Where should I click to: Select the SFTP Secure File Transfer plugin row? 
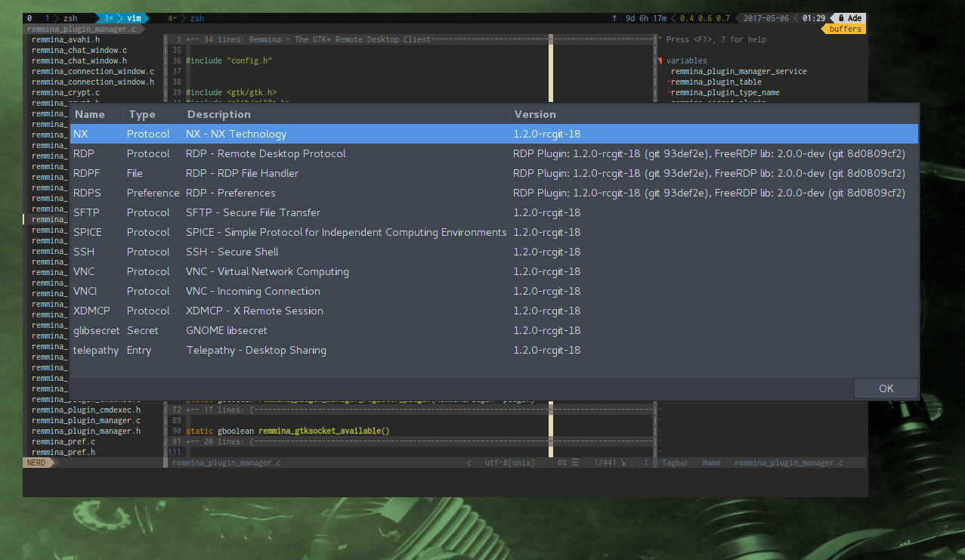253,212
